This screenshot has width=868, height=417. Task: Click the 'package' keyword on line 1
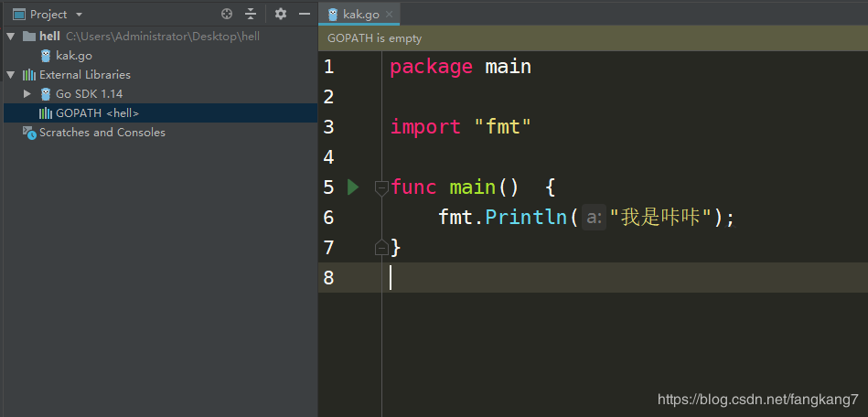click(431, 68)
